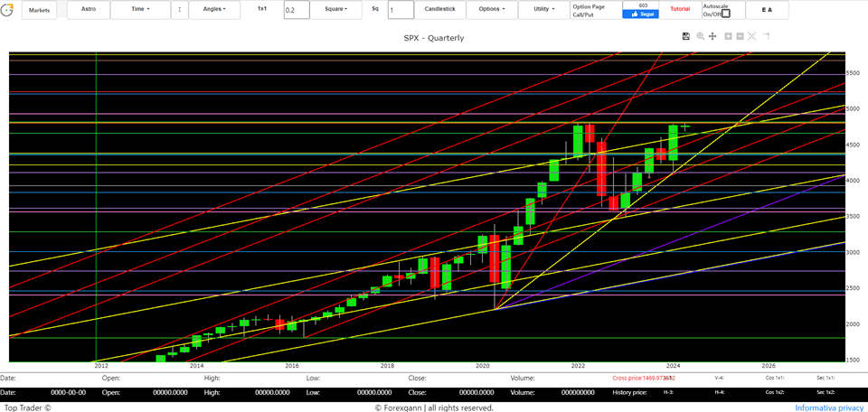Click the zoom out minus icon
The image size is (868, 412).
[740, 36]
